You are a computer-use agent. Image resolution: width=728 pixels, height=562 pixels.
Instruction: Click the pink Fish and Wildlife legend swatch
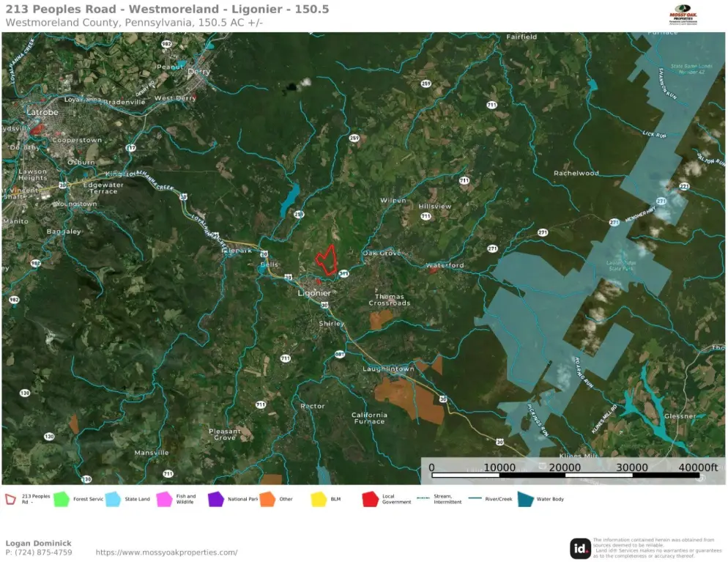(x=164, y=499)
